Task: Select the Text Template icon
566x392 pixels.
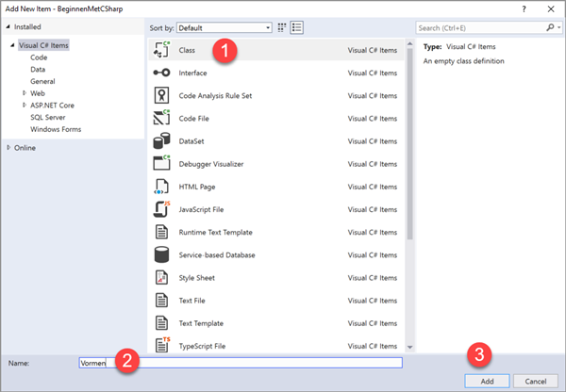Action: click(x=161, y=323)
